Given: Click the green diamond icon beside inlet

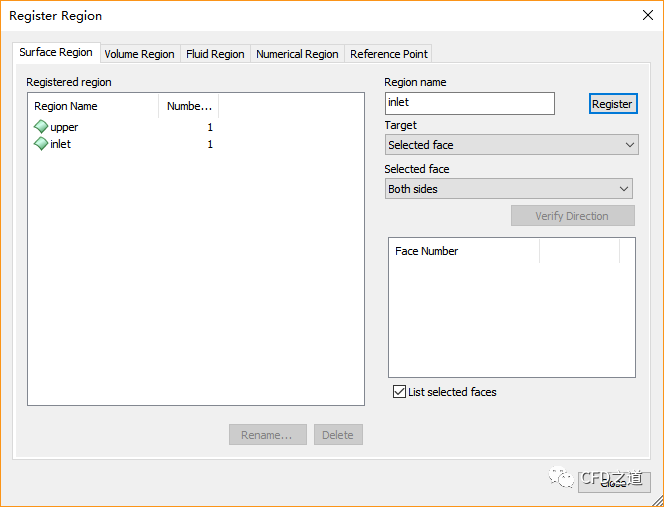Looking at the screenshot, I should coord(41,144).
